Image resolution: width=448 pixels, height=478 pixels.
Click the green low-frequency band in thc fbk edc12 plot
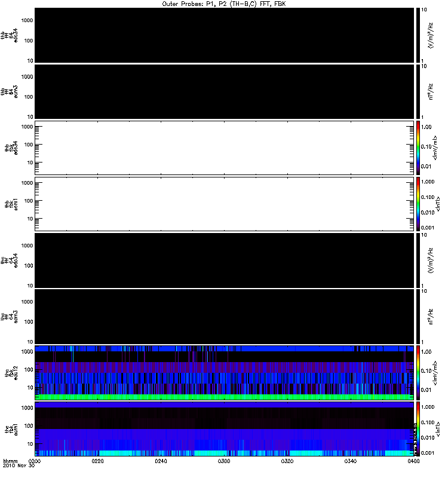pos(224,397)
